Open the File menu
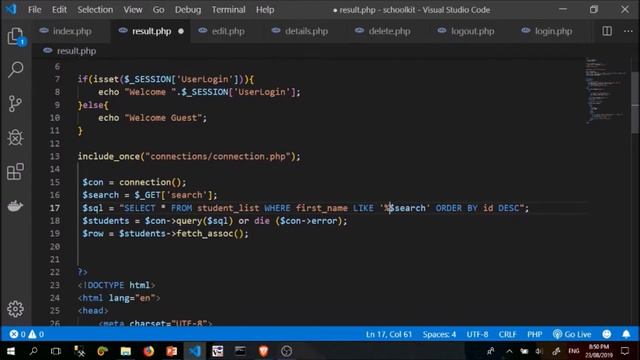Viewport: 640px width, 360px height. pos(35,9)
